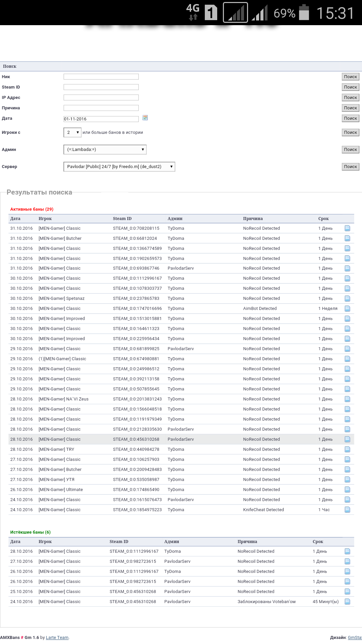Open details icon for [MEN-Gamer] TRY ban row
The height and width of the screenshot is (644, 362).
click(x=347, y=449)
